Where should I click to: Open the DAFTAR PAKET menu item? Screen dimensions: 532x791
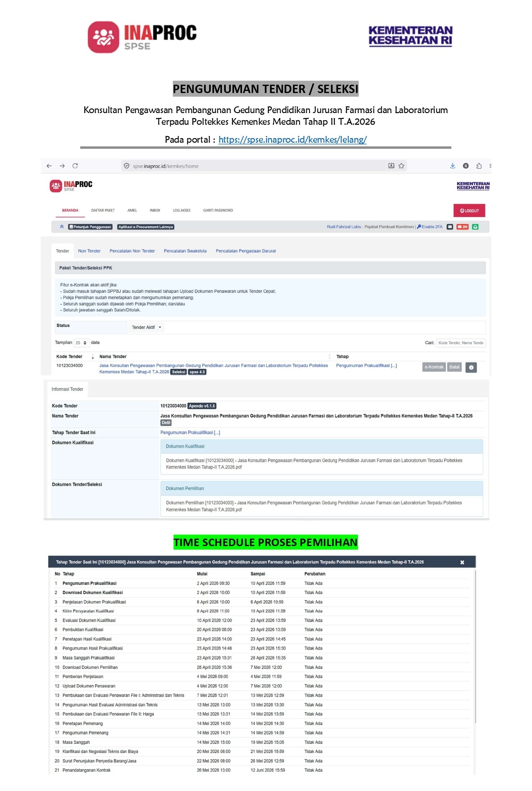[x=103, y=211]
